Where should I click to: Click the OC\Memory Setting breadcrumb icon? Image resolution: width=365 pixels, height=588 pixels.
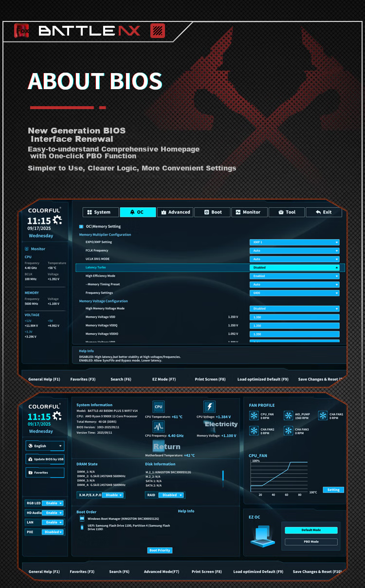[81, 227]
